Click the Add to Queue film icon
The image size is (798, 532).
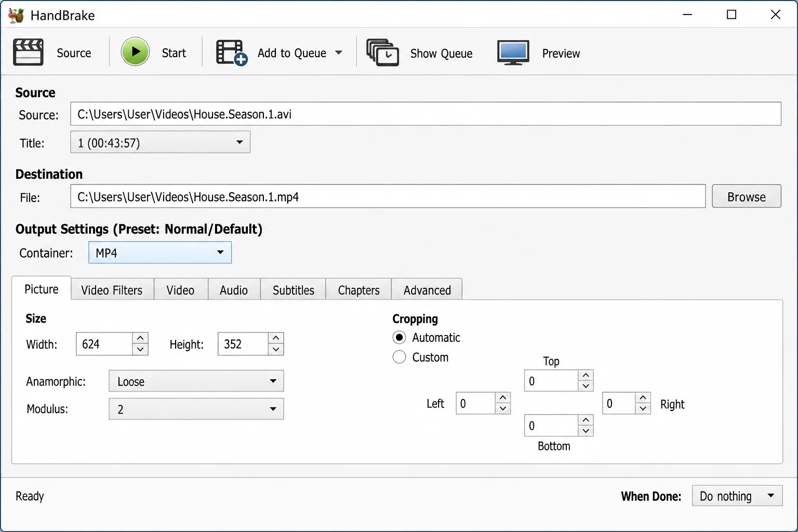pos(232,52)
